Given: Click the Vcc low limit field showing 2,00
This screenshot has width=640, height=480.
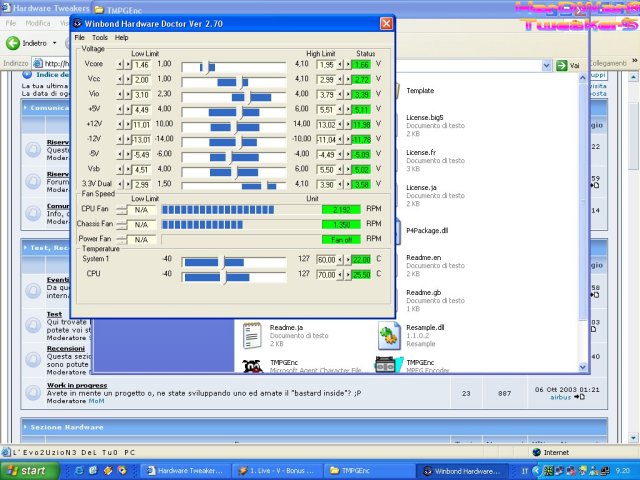Looking at the screenshot, I should (141, 80).
